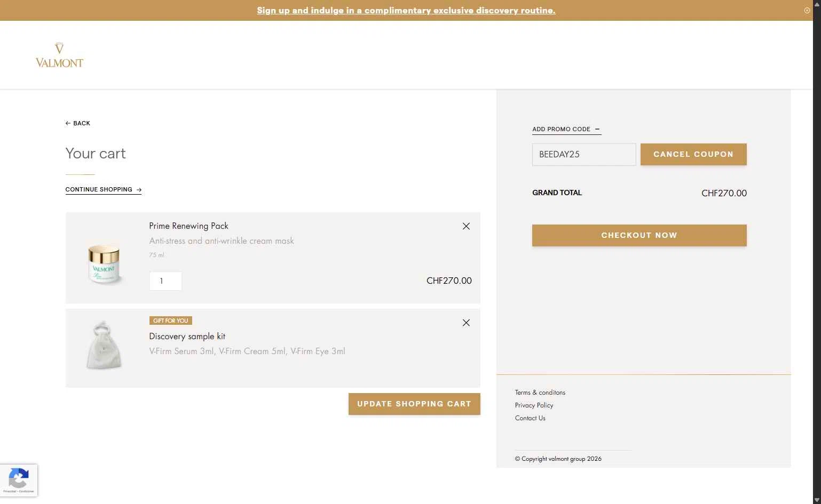Screen dimensions: 821x504
Task: Open Contact Us link
Action: click(x=530, y=418)
